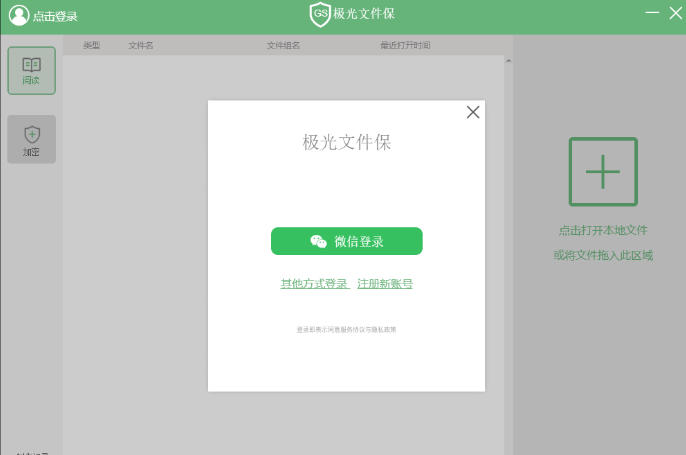Click the plus box to open a local file
Viewport: 686px width, 455px height.
click(x=603, y=172)
